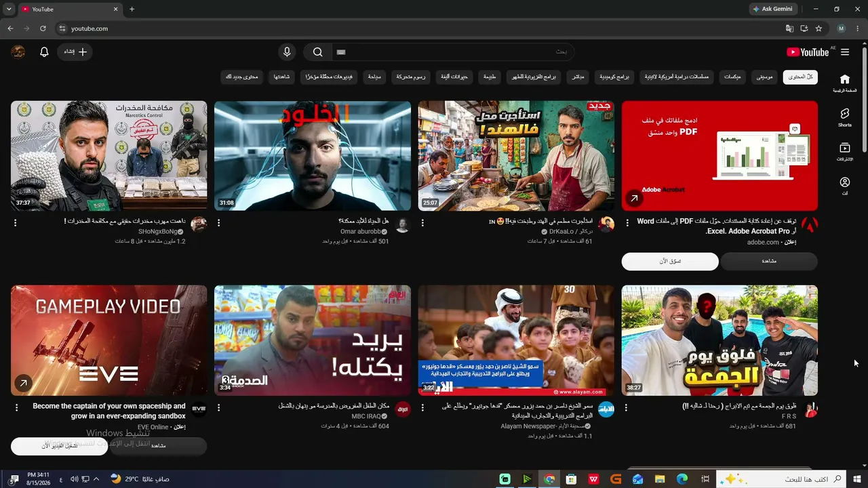Click the YouTube logo
The image size is (868, 488).
tap(808, 52)
